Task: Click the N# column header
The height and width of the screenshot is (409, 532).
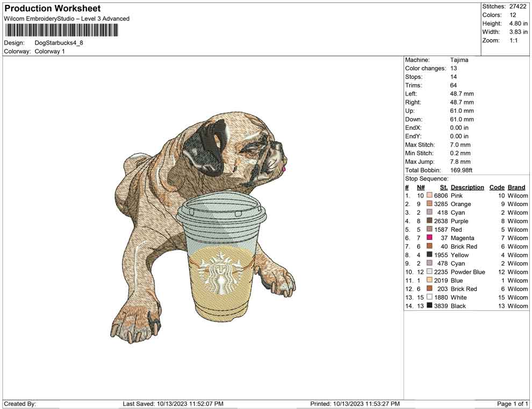Action: tap(421, 187)
